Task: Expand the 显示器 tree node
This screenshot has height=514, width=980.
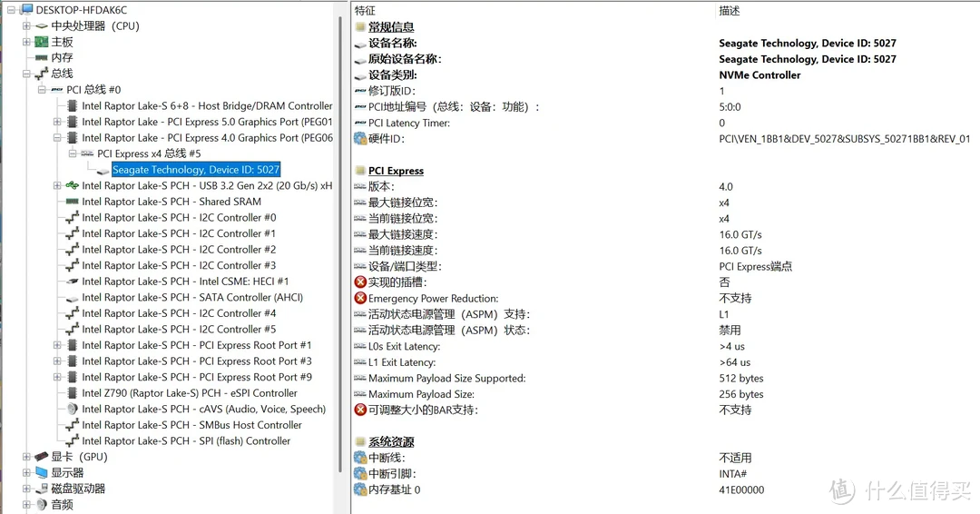Action: coord(26,473)
